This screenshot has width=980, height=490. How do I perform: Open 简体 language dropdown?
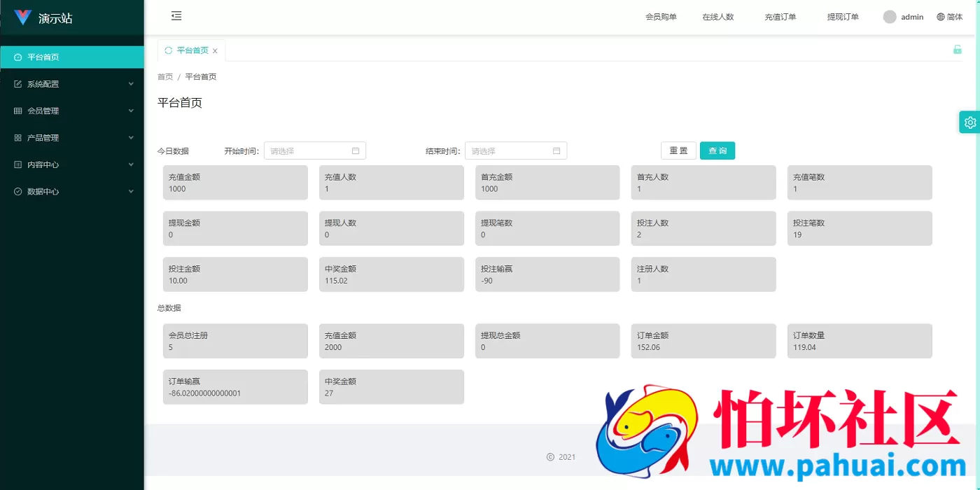point(950,17)
